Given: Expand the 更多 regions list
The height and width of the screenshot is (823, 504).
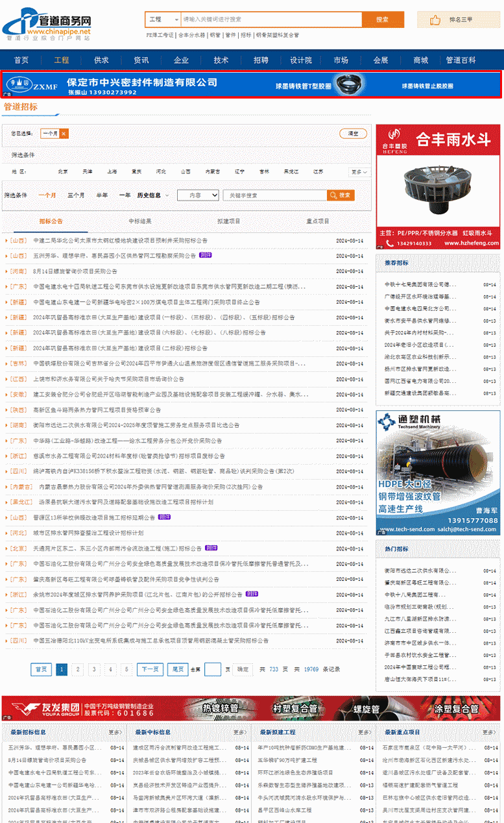Looking at the screenshot, I should click(x=360, y=172).
